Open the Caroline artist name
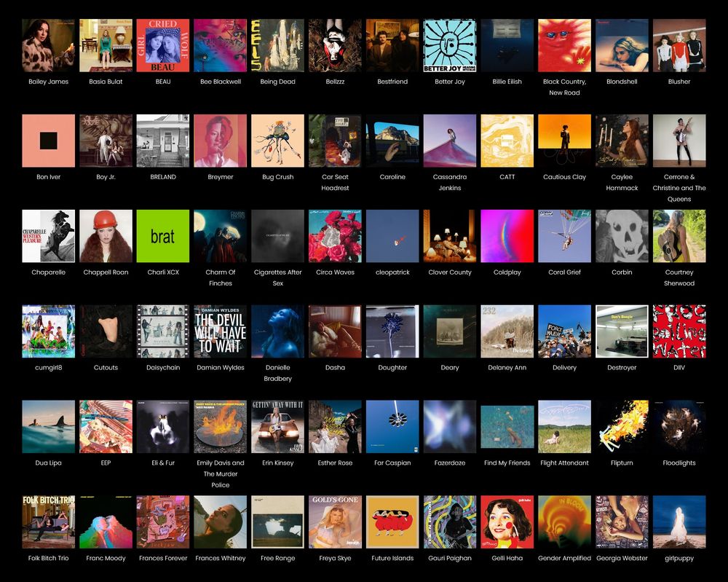728x582 pixels. (x=392, y=176)
